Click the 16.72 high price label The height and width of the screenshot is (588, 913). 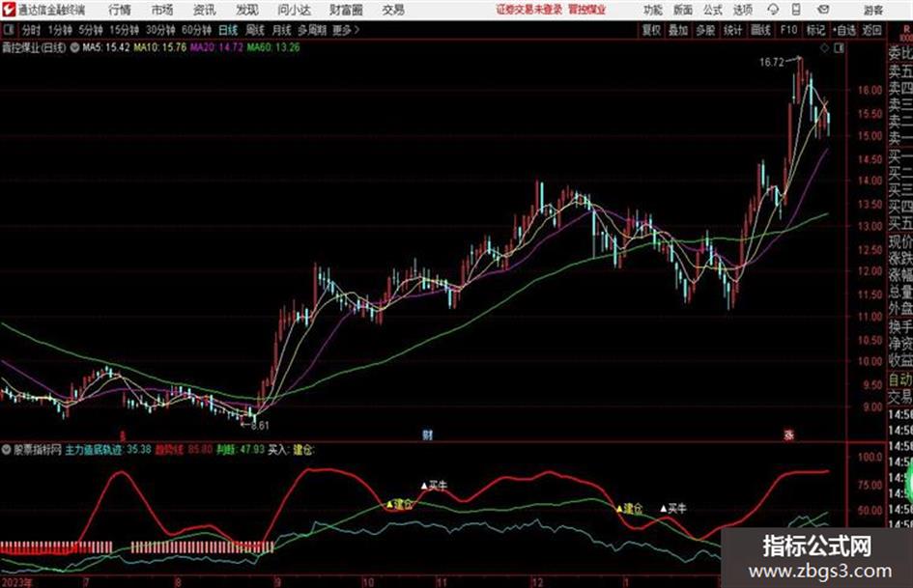click(x=772, y=63)
